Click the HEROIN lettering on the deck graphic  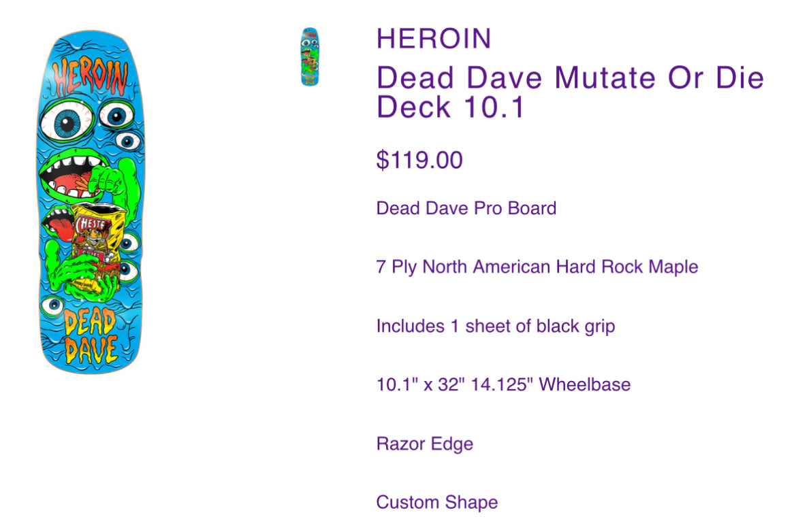tap(90, 76)
